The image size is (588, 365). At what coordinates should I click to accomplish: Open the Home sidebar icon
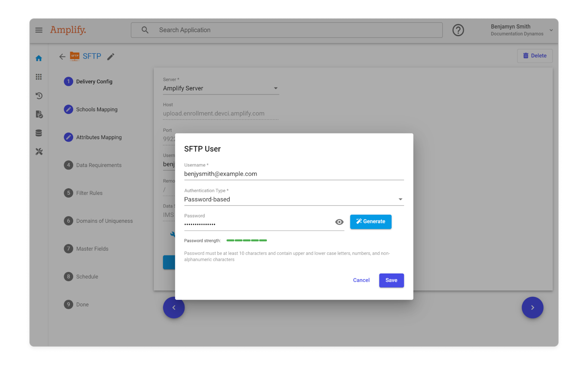(39, 58)
